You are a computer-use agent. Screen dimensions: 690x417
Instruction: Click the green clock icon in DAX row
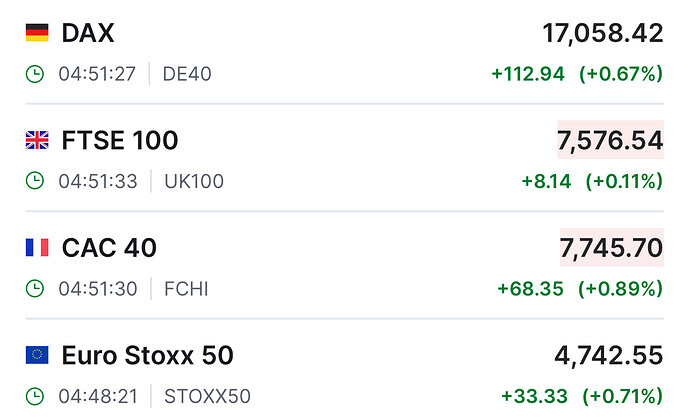click(35, 73)
